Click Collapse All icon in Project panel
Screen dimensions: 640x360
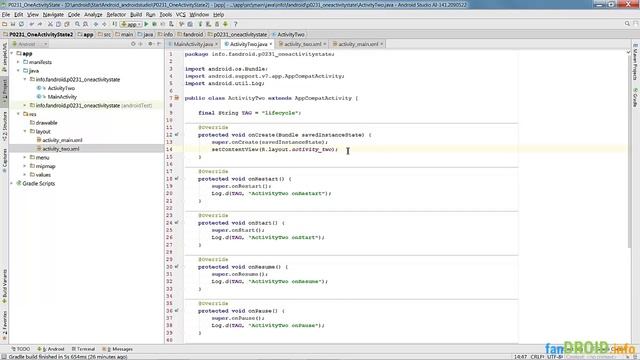(x=140, y=44)
